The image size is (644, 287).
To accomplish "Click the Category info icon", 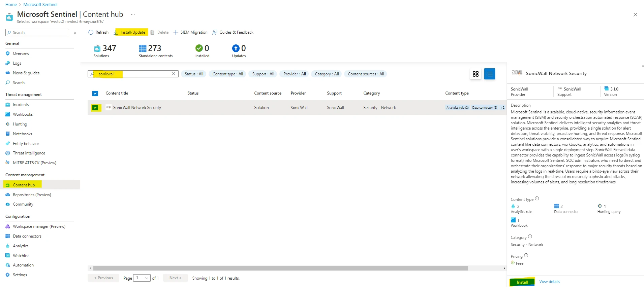I will tap(530, 237).
